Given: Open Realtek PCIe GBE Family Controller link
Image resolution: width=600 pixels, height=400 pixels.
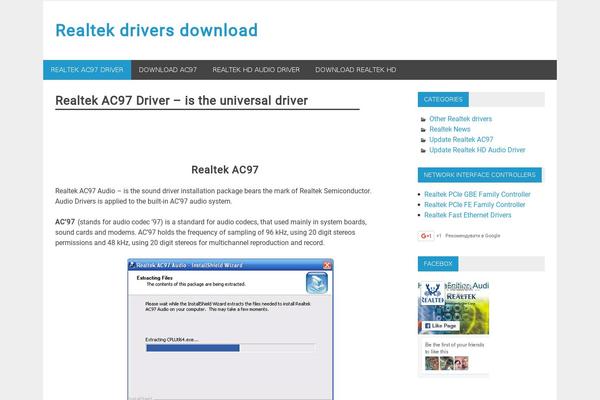Looking at the screenshot, I should click(x=477, y=194).
